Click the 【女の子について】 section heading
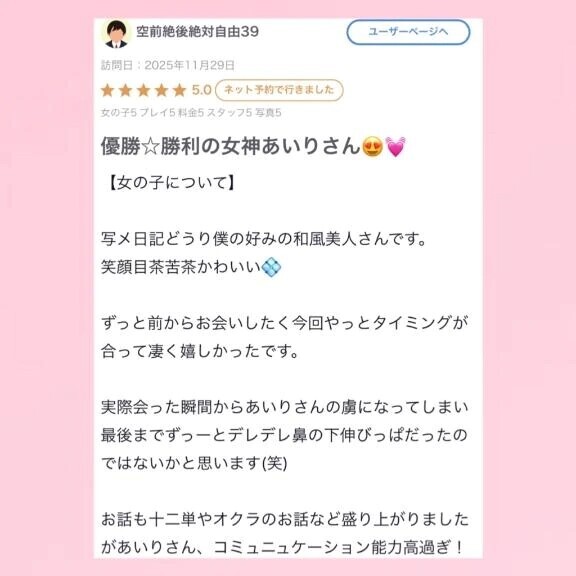 171,183
